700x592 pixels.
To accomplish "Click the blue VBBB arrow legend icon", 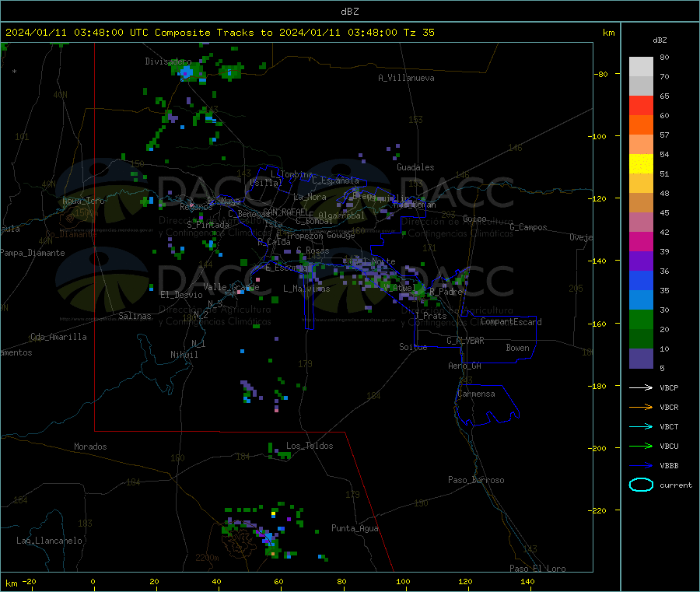I will click(x=641, y=466).
